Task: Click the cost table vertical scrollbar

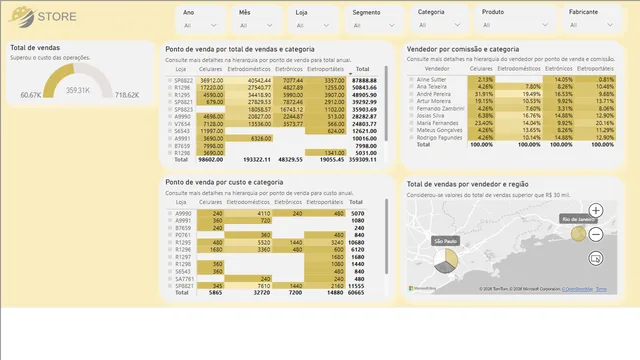Action: [386, 236]
